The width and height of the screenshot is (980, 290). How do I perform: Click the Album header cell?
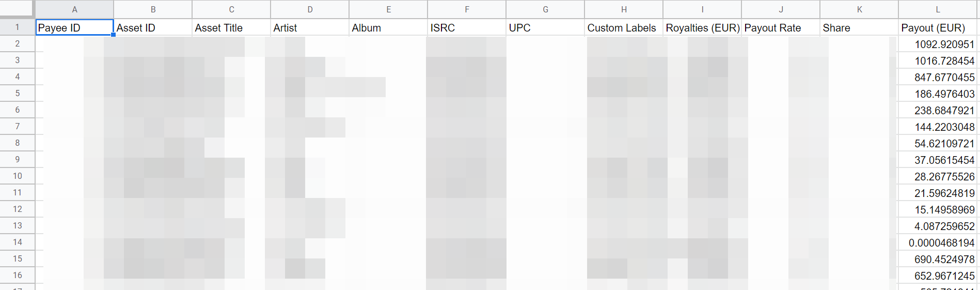tap(388, 28)
